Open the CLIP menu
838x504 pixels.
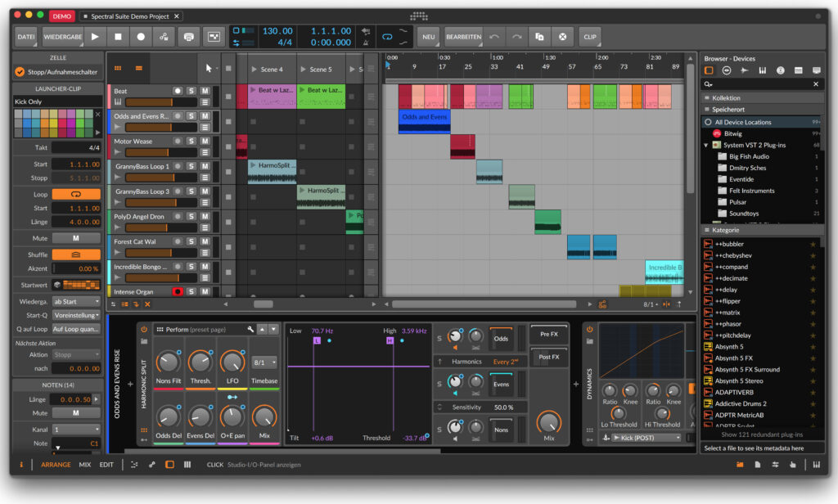(x=590, y=37)
